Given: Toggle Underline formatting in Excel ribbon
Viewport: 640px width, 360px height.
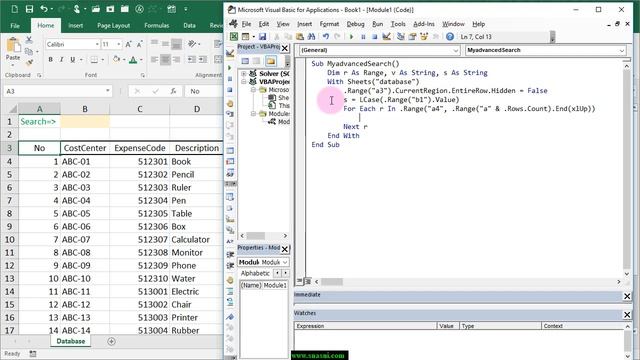Looking at the screenshot, I should pos(73,60).
